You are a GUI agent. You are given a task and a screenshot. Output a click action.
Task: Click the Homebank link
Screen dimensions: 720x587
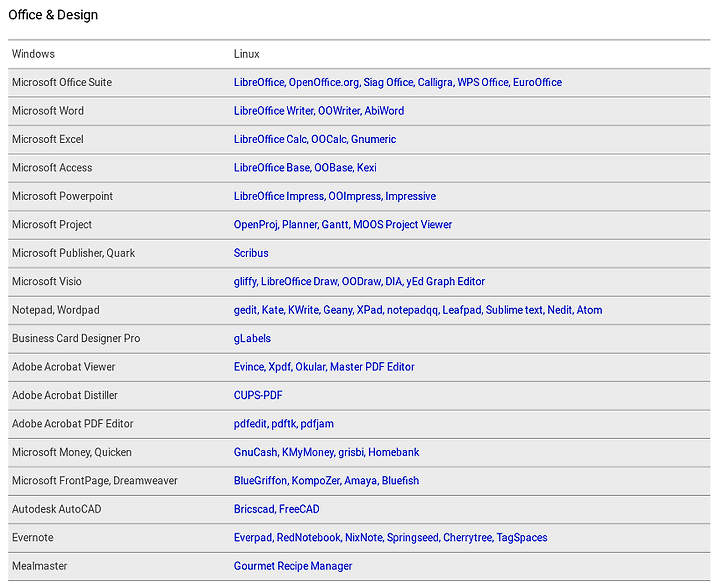click(394, 452)
